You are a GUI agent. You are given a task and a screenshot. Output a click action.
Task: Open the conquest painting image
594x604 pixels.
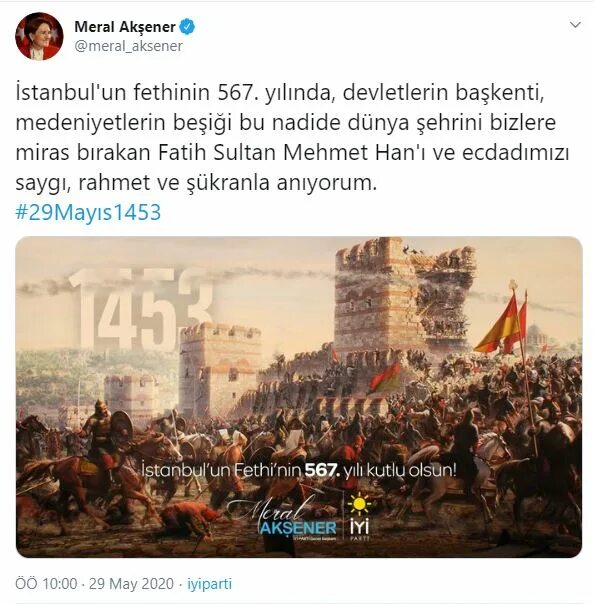(299, 397)
